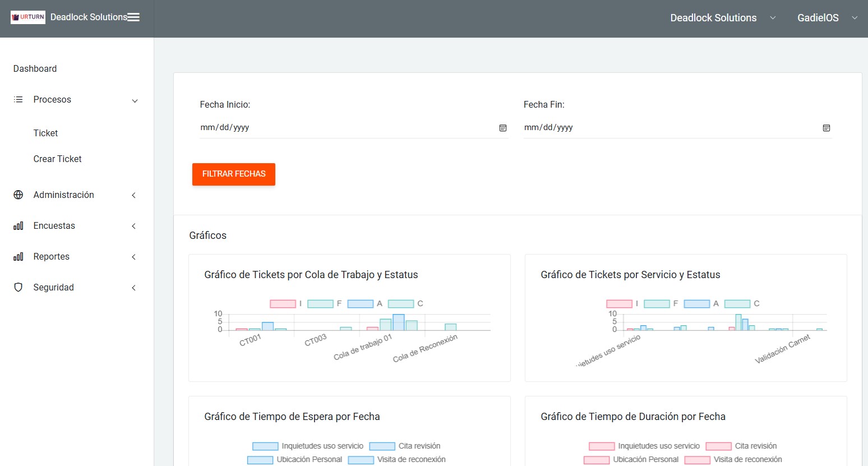Go to Dashboard in sidebar

click(35, 68)
